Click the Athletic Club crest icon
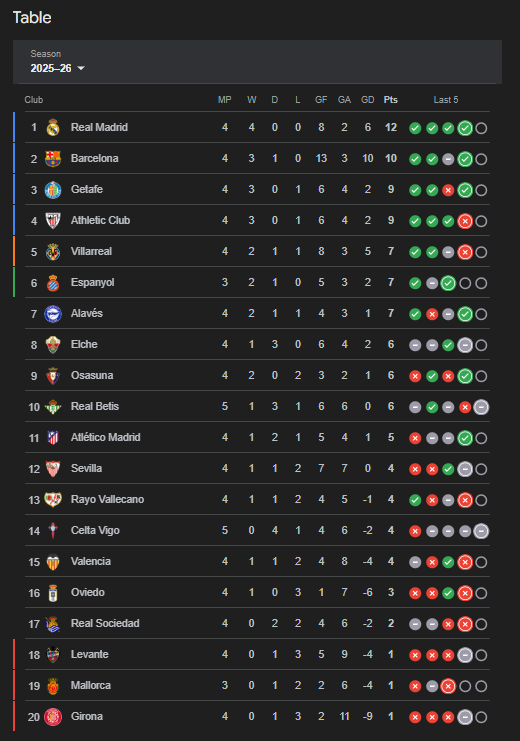The image size is (520, 741). pos(53,221)
